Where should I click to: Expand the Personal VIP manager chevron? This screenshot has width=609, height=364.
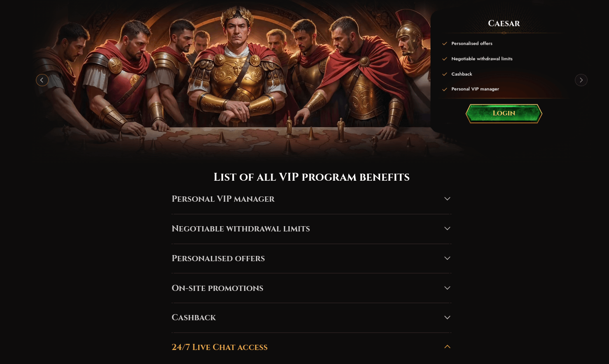[447, 199]
